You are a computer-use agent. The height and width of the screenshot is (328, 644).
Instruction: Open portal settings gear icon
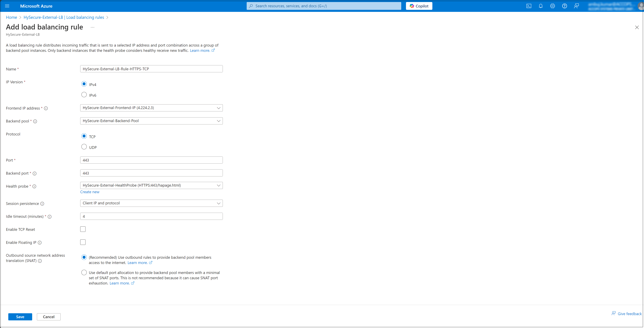click(x=553, y=6)
